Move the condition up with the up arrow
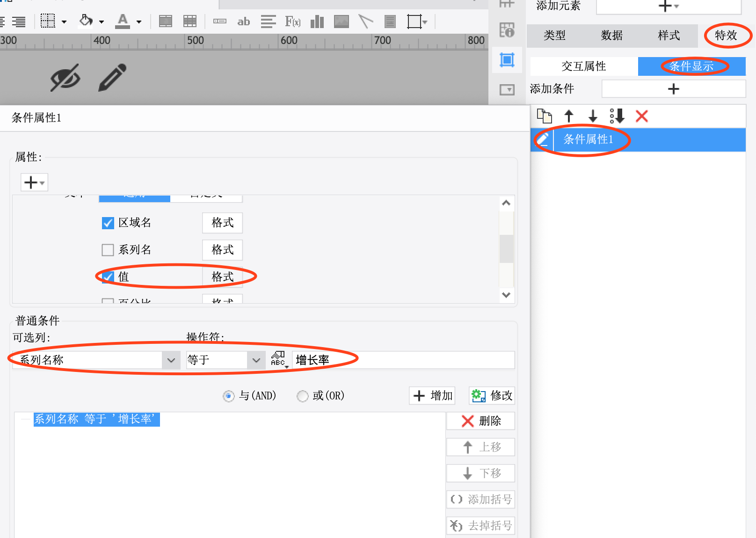 click(569, 116)
